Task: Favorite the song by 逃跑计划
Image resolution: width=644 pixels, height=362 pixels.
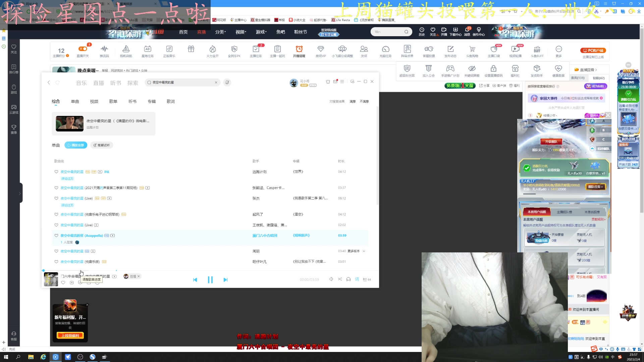Action: click(56, 172)
